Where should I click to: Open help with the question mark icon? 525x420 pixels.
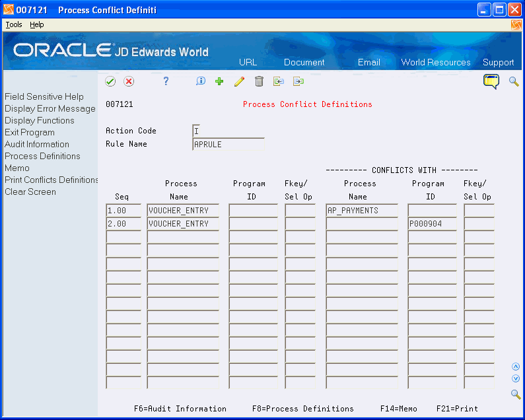(x=166, y=81)
